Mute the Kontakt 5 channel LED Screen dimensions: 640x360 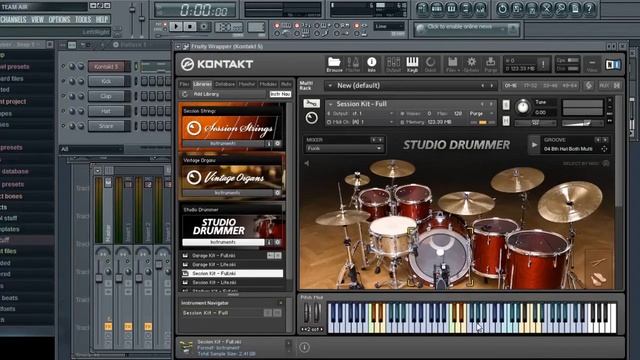[63, 66]
